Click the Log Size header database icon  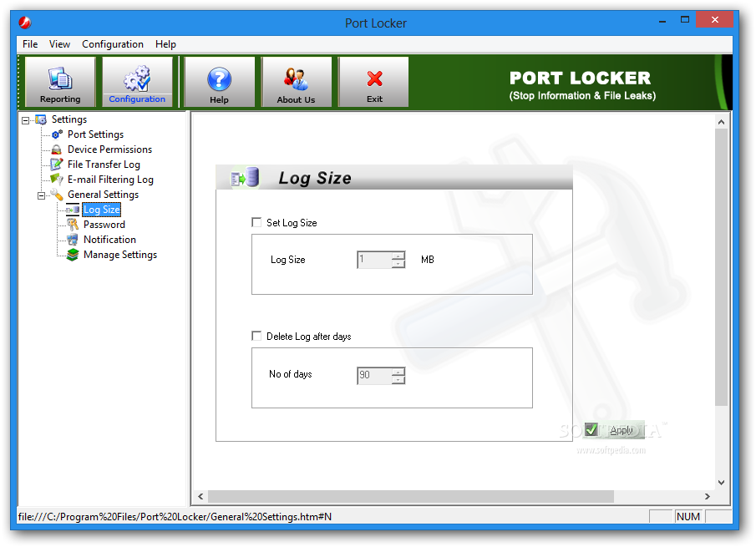[x=246, y=177]
